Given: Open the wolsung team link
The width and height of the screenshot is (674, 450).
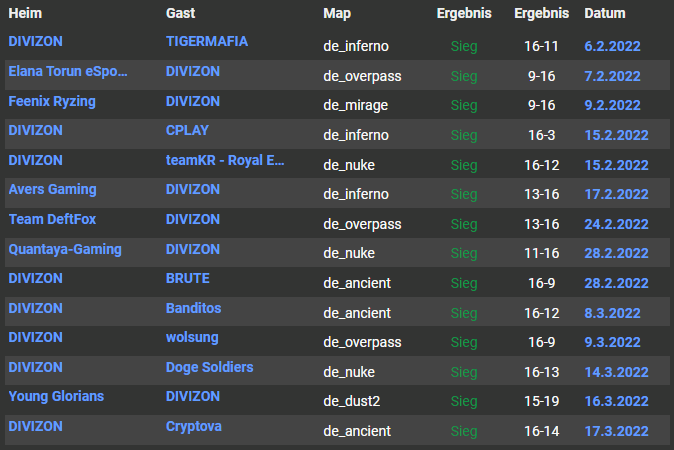Looking at the screenshot, I should coord(192,338).
